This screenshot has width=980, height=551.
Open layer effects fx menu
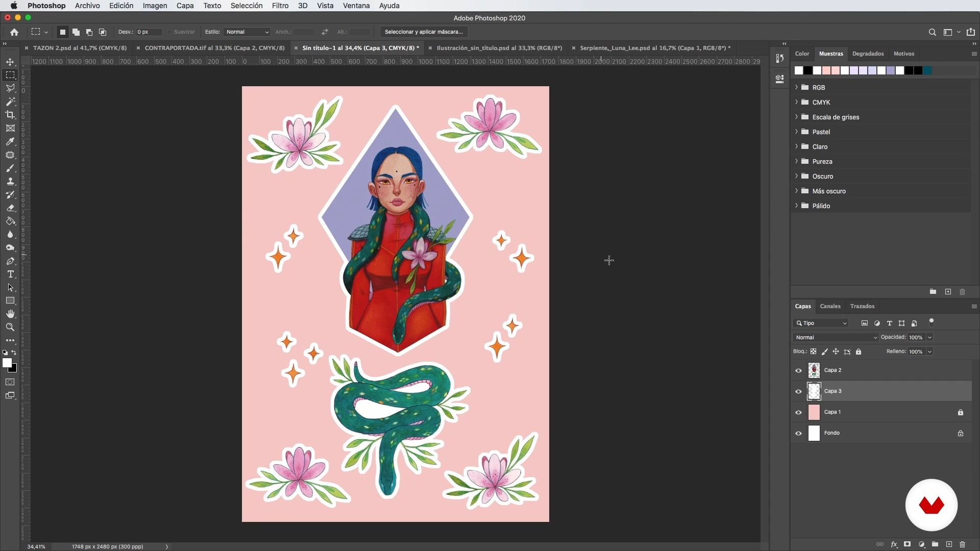tap(894, 544)
